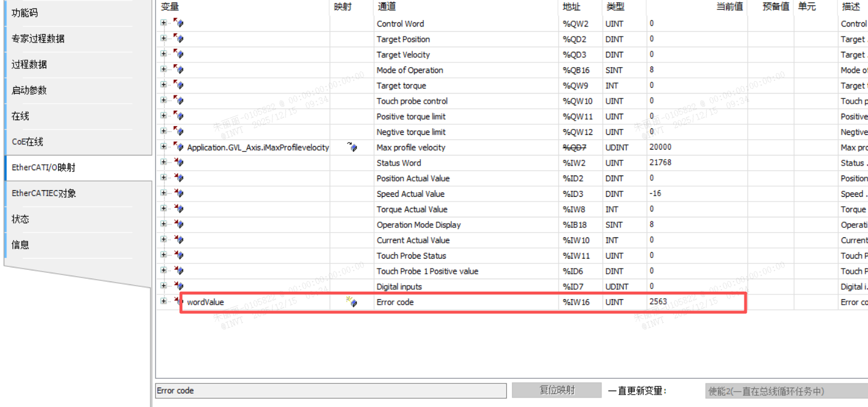Screen dimensions: 868x407
Task: Click the Torque Actual Value variable icon
Action: (x=178, y=209)
